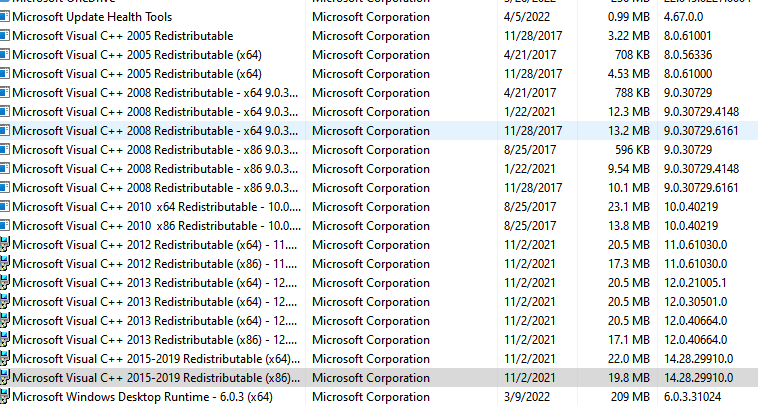
Task: Select Visual C++ 2008 x86 sized 596 KB
Action: (379, 150)
